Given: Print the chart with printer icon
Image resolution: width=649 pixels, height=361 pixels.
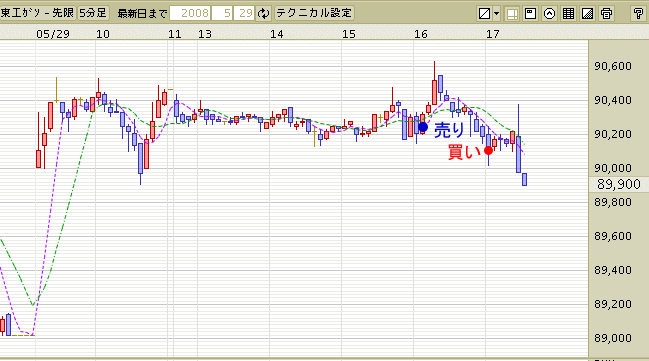Looking at the screenshot, I should tap(606, 13).
